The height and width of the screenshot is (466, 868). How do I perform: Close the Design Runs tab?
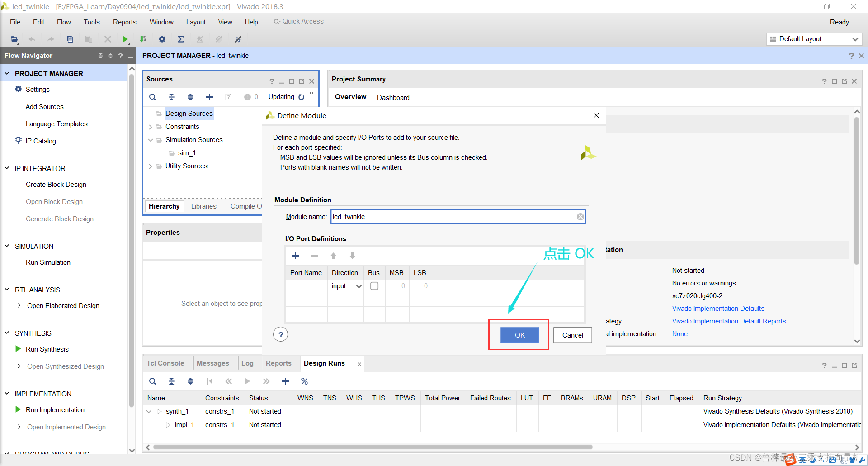(359, 364)
